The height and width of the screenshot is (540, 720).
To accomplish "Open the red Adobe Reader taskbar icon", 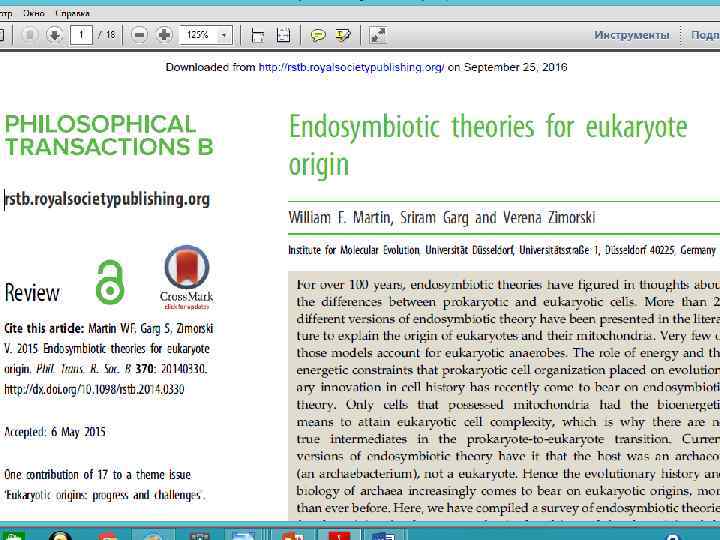I will point(339,534).
